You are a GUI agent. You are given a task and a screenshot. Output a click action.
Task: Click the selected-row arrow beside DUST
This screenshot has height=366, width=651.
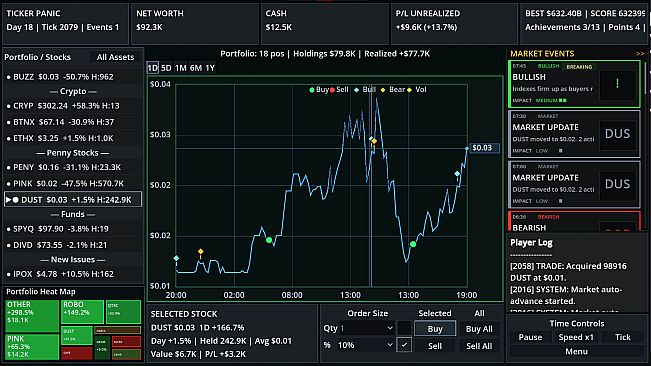pyautogui.click(x=8, y=200)
